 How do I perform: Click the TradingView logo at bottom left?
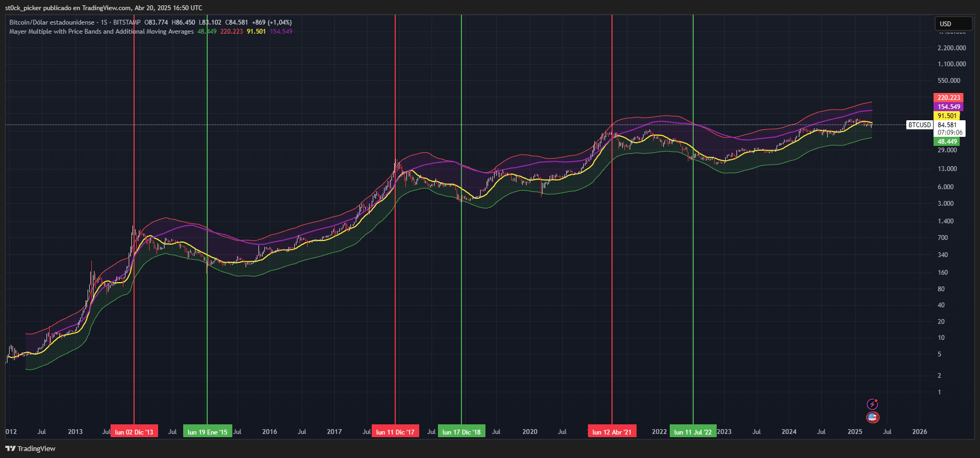coord(30,448)
